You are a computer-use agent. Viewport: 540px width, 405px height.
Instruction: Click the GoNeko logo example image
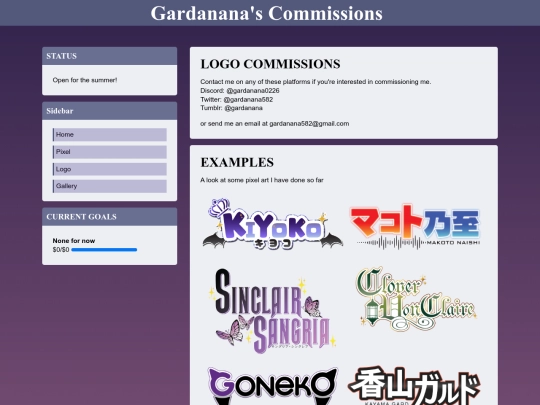click(x=273, y=386)
